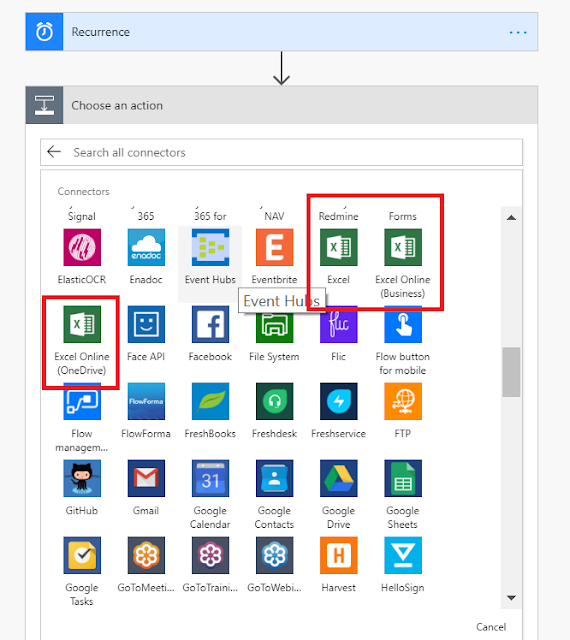The image size is (570, 640).
Task: Open the Flow management connector
Action: 82,401
